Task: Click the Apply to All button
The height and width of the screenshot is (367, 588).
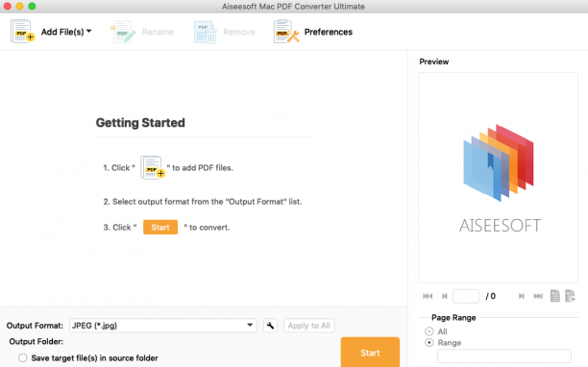Action: [309, 326]
